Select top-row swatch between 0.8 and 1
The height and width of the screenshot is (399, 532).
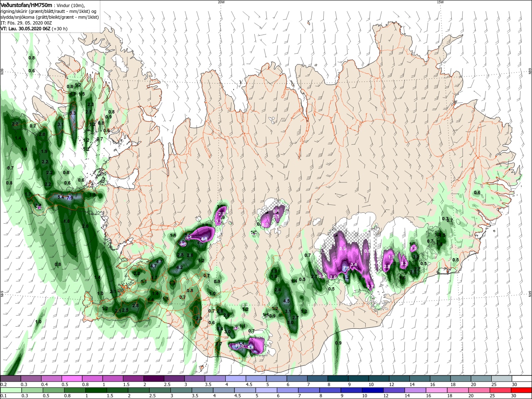click(x=92, y=379)
